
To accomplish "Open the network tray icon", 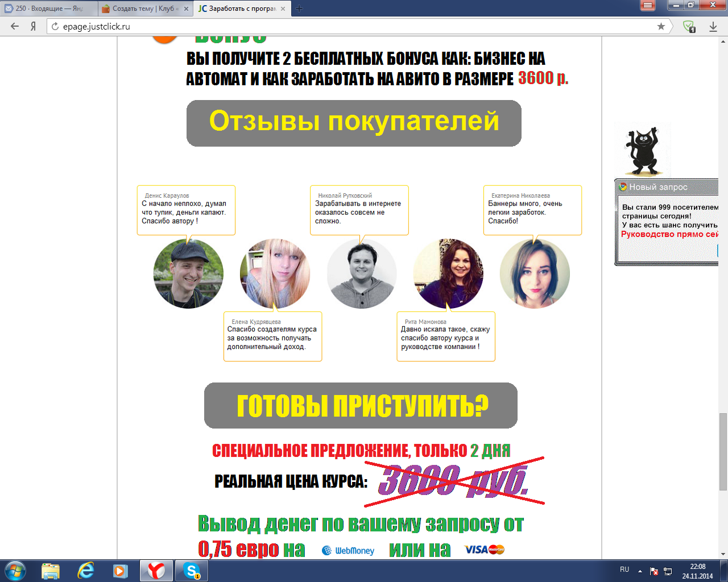I will [x=668, y=571].
